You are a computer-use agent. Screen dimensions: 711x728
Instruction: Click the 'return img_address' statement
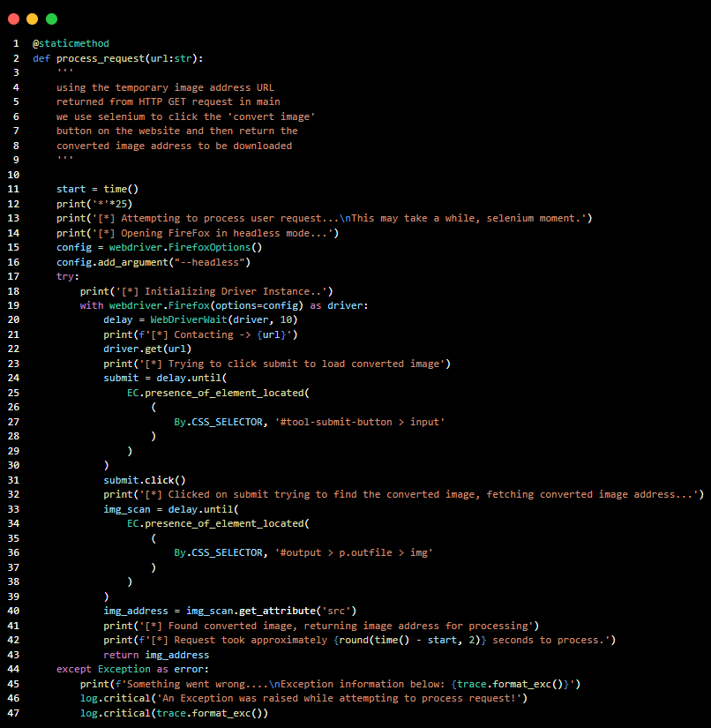156,655
